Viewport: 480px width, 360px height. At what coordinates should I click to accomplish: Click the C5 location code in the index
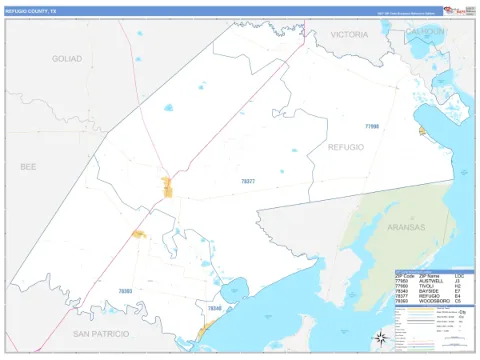(458, 301)
